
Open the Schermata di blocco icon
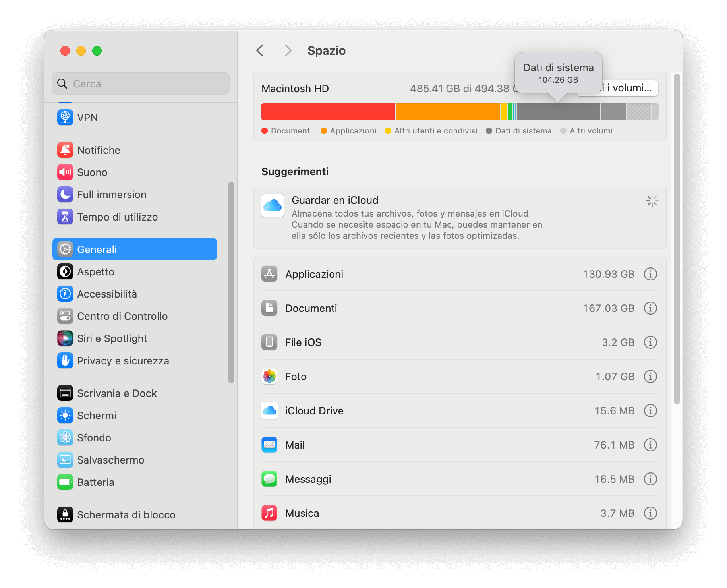[65, 514]
